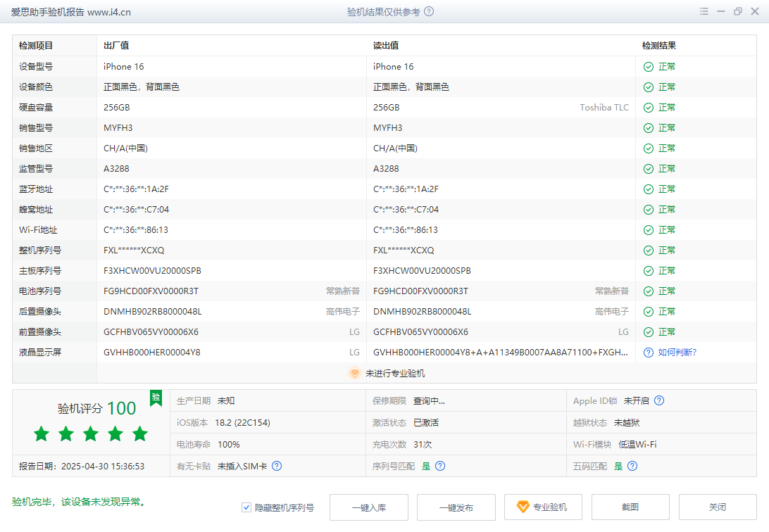
Task: Start 专业验机 with the shield button
Action: 543,507
